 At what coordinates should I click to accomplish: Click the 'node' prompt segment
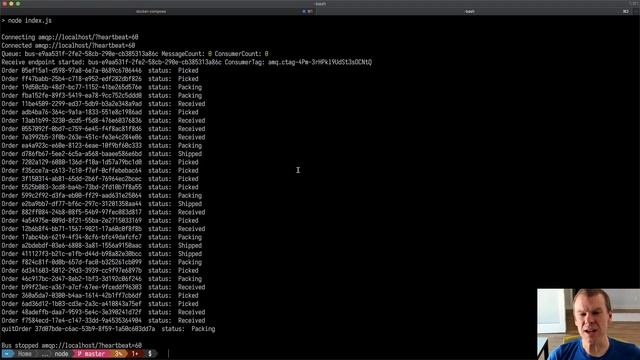tap(61, 354)
